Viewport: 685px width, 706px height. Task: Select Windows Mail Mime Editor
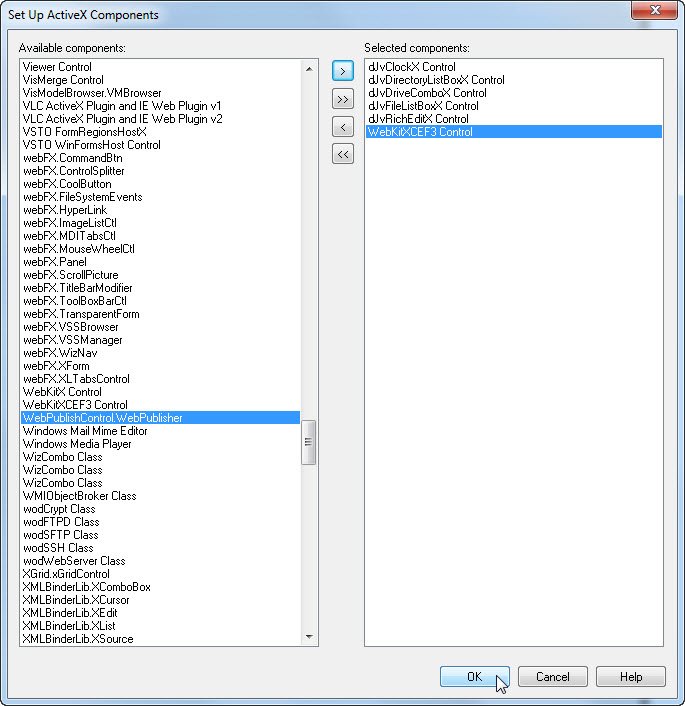[x=160, y=431]
